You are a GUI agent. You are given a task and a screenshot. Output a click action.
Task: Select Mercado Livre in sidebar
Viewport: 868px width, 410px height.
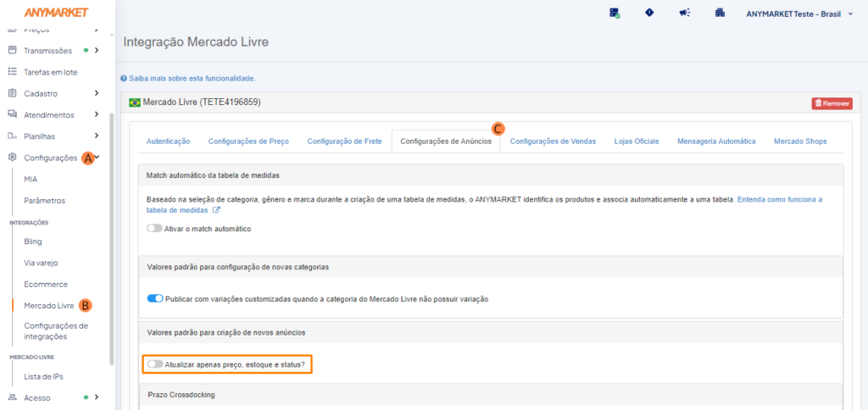49,306
